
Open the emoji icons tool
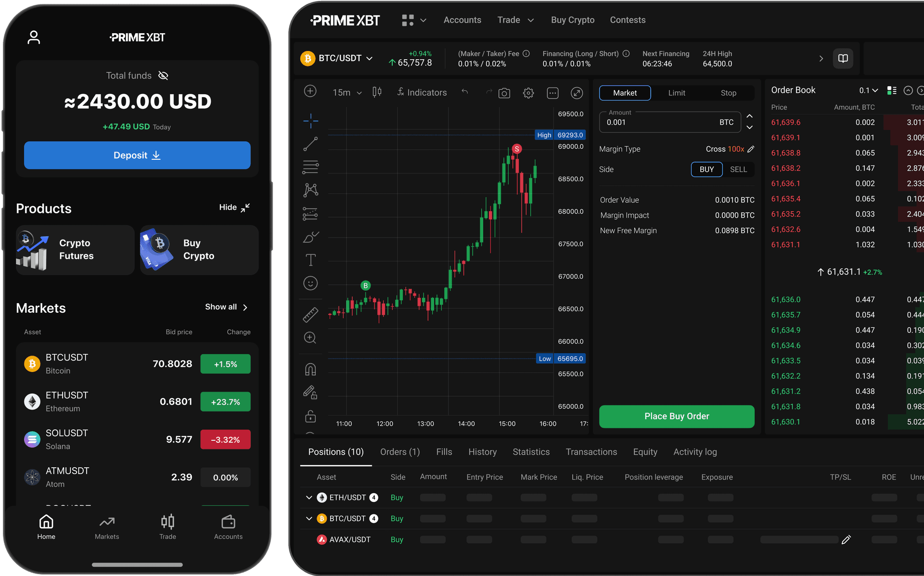[x=310, y=283]
